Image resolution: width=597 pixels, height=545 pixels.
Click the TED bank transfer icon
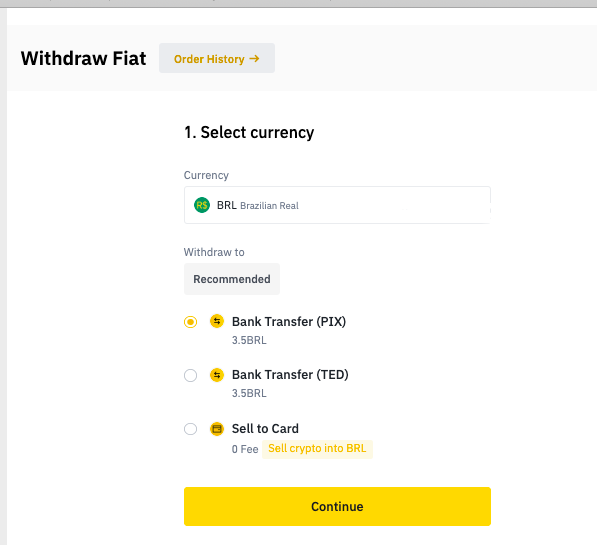point(217,375)
